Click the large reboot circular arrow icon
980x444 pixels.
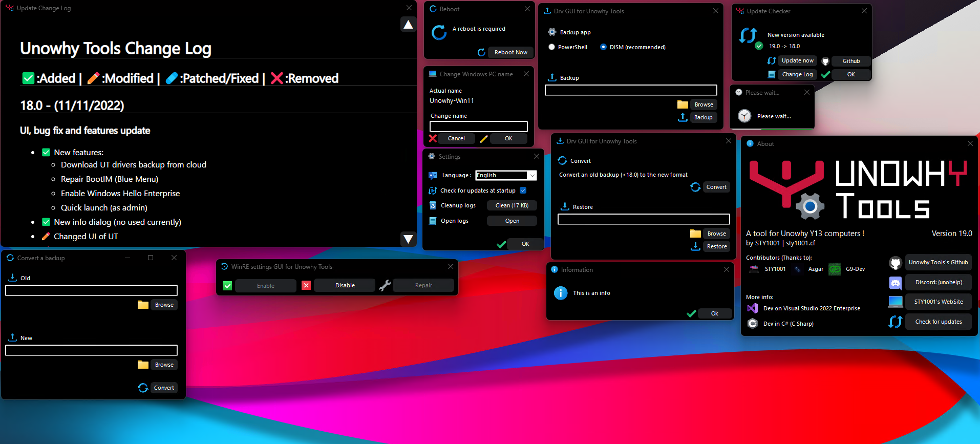[439, 33]
